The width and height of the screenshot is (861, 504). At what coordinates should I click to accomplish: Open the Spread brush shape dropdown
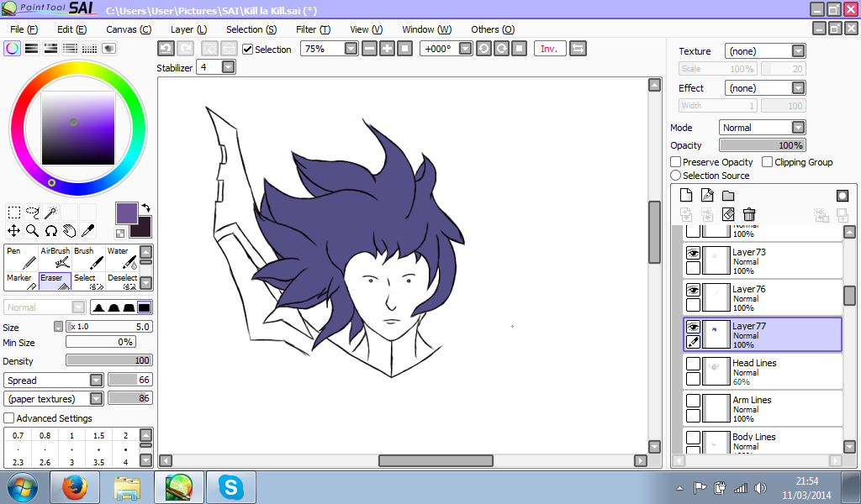tap(96, 380)
